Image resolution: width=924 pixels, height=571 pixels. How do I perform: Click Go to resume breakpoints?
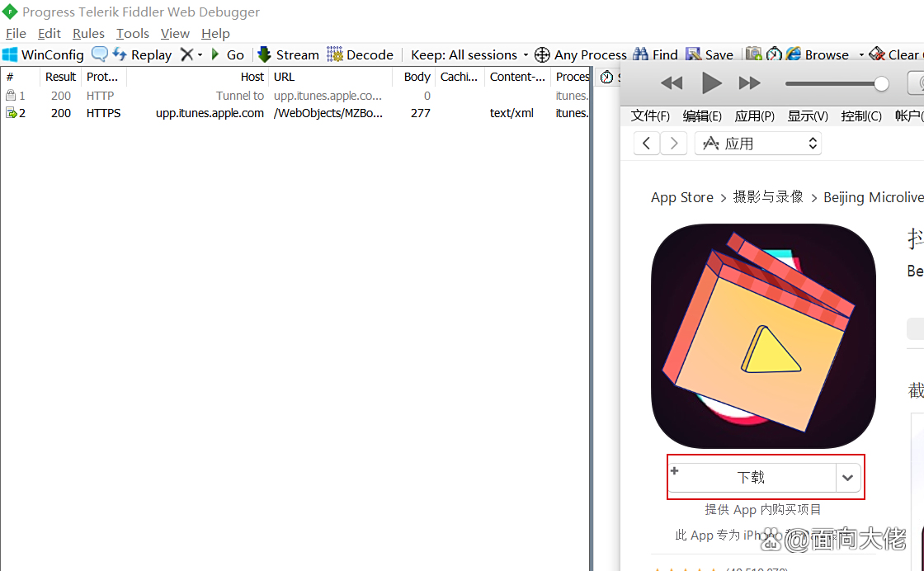[x=228, y=54]
